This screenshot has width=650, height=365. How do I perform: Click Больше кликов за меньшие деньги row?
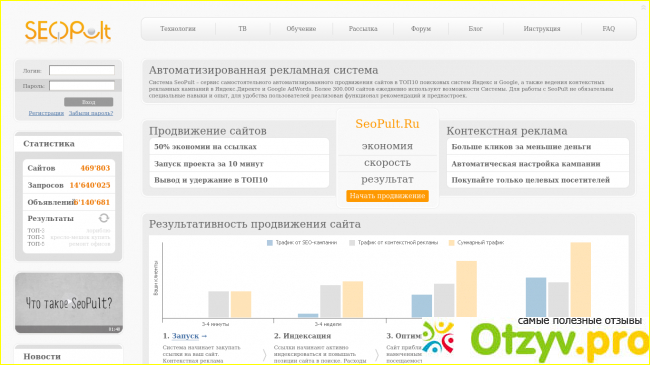pyautogui.click(x=538, y=147)
